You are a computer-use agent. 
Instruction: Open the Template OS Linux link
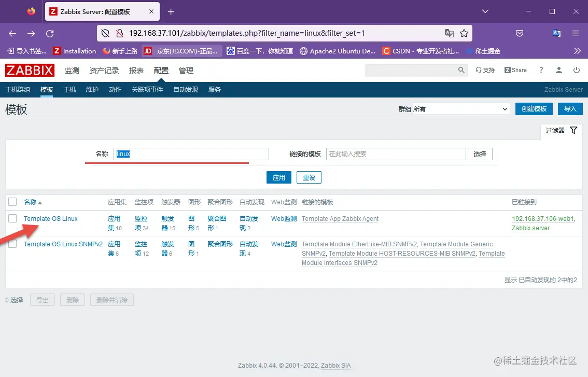pos(50,218)
